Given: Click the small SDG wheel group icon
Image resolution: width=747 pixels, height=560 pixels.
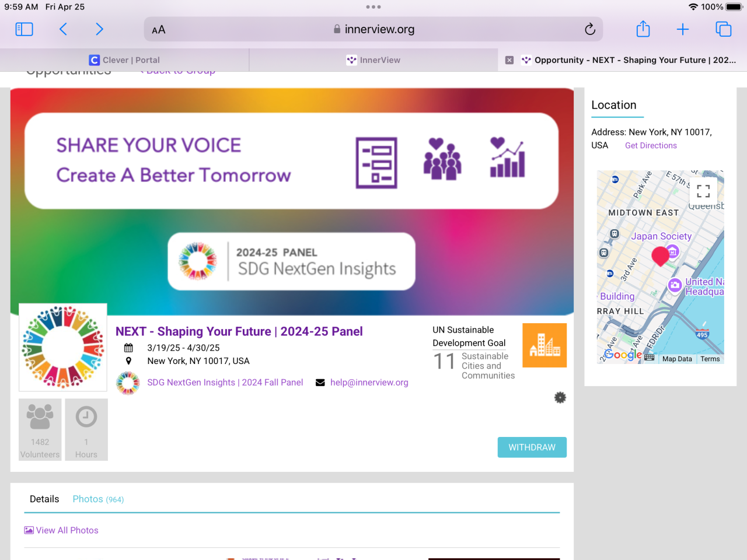Looking at the screenshot, I should point(128,383).
